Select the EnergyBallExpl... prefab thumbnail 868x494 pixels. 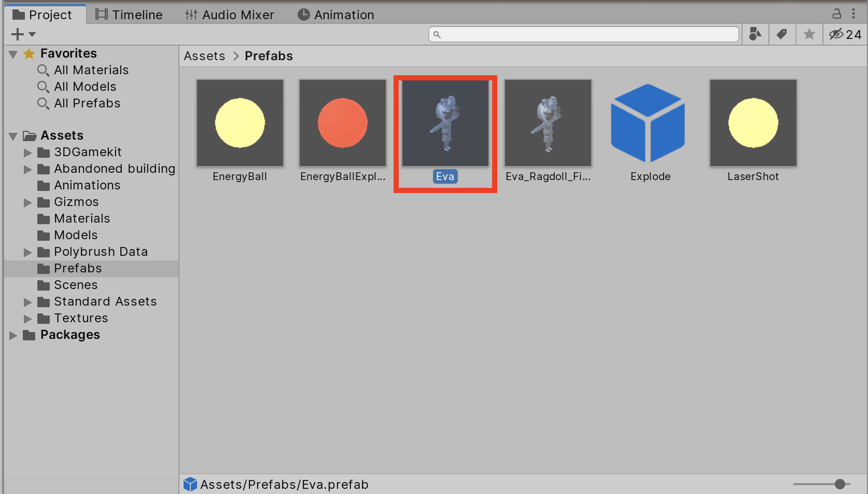pos(343,123)
